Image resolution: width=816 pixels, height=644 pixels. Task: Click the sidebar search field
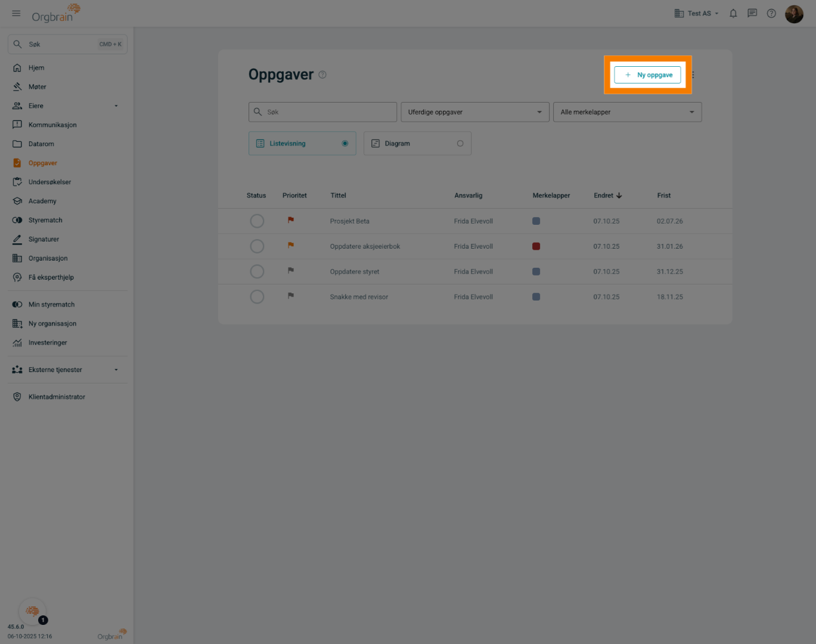(x=67, y=44)
